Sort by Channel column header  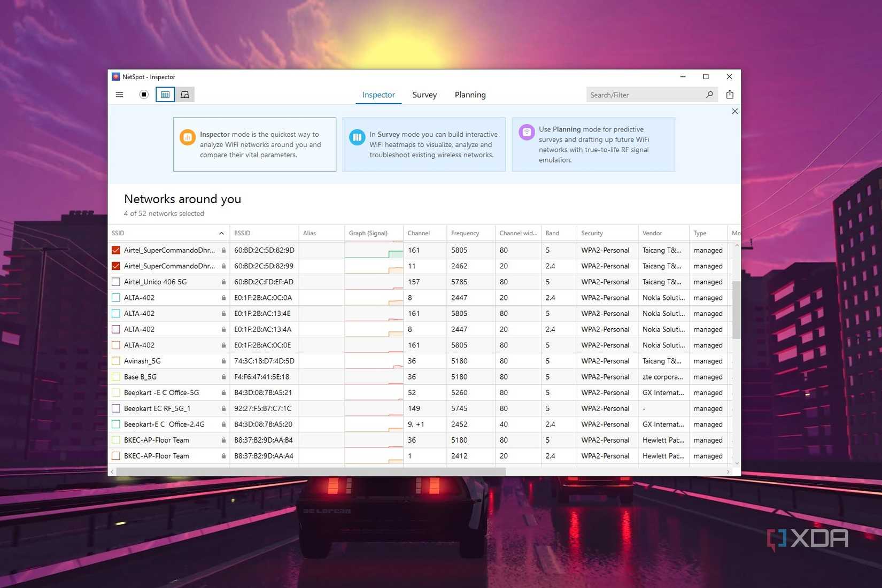click(x=419, y=233)
